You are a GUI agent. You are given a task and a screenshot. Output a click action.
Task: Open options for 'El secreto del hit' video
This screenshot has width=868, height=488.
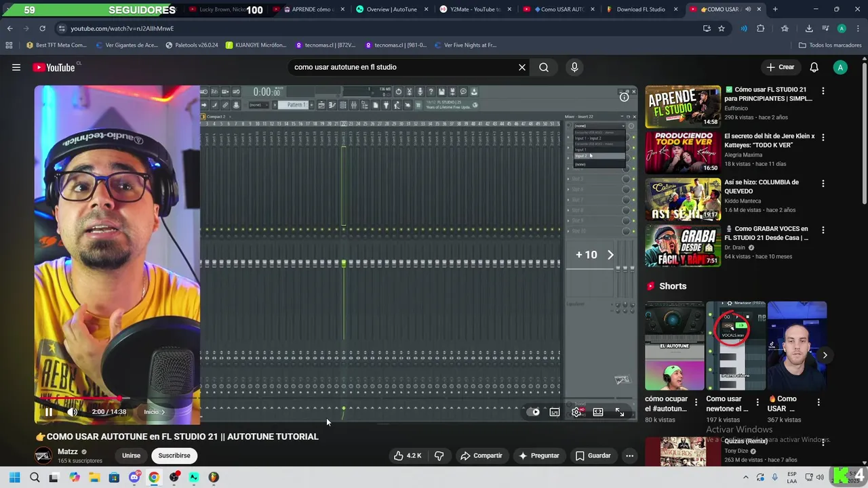(x=823, y=137)
